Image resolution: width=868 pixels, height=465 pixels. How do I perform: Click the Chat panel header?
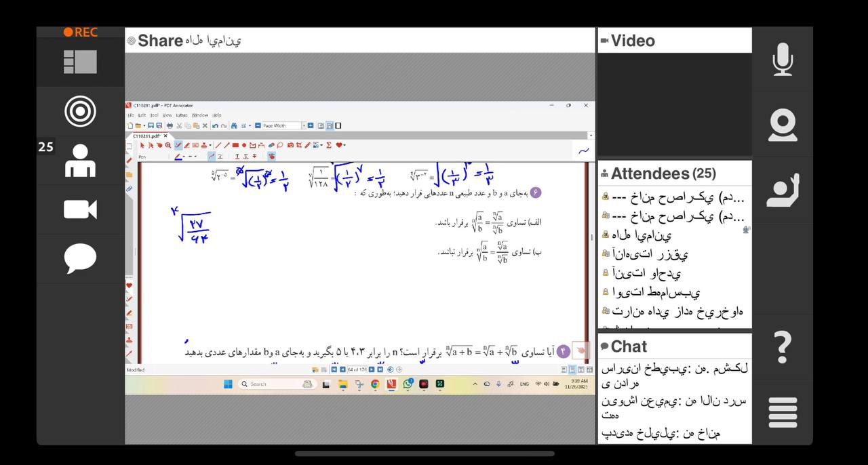[x=629, y=346]
